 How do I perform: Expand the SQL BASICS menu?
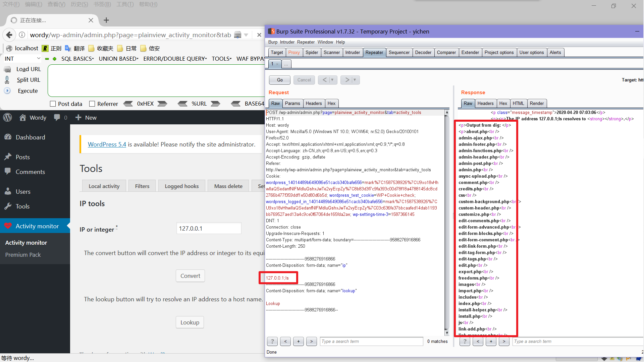click(x=78, y=59)
